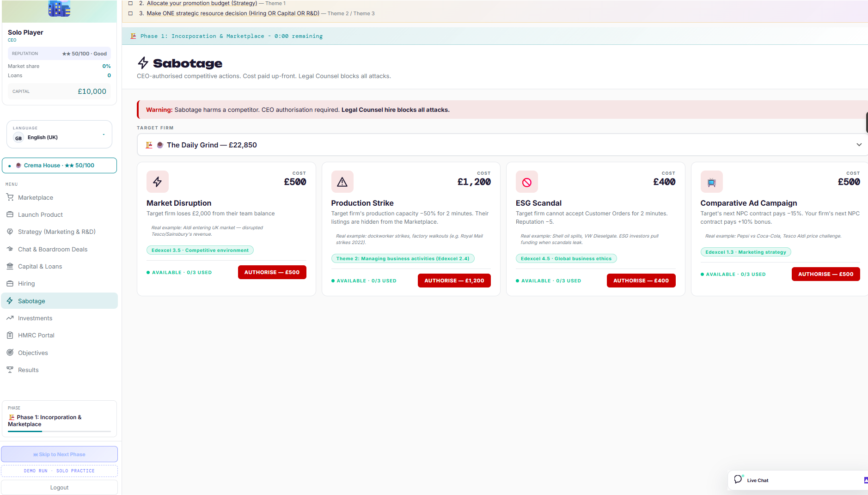
Task: Click the flag icon in the sidebar Phase box
Action: coord(12,417)
